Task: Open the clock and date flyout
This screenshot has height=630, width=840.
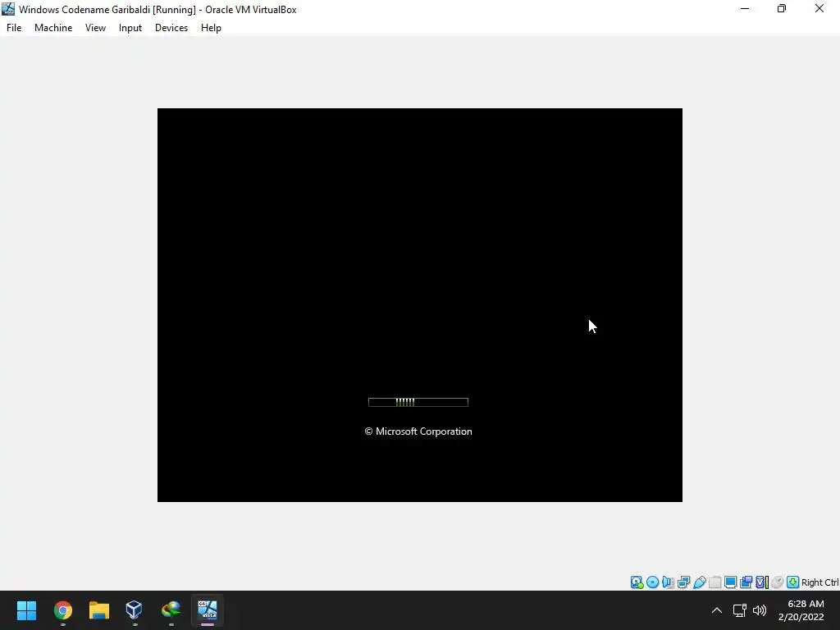Action: click(x=801, y=610)
